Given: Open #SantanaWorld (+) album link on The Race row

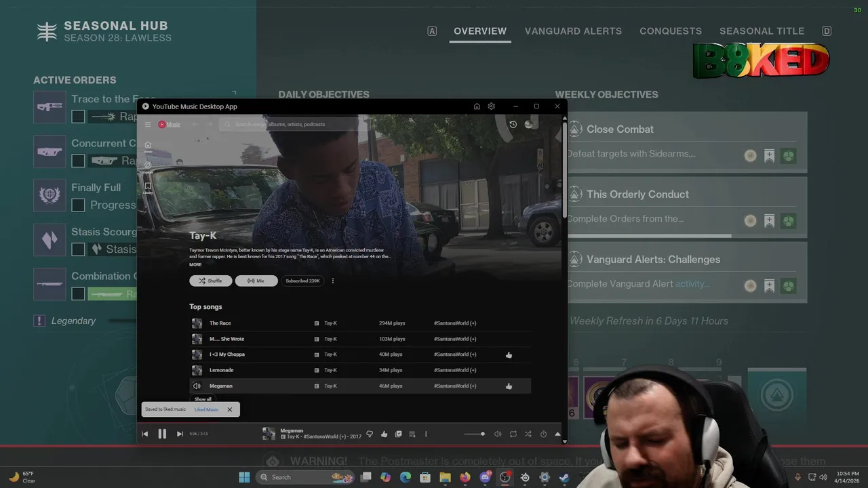Looking at the screenshot, I should (454, 323).
